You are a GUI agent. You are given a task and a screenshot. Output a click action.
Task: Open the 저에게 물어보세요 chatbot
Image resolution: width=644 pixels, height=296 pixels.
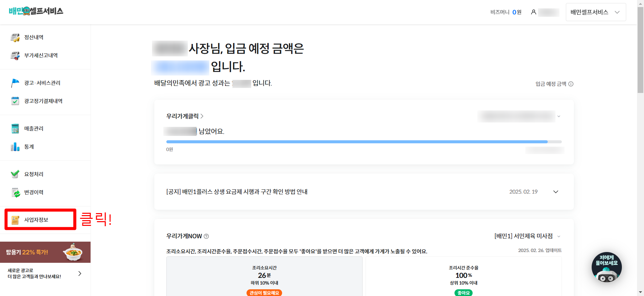click(606, 267)
